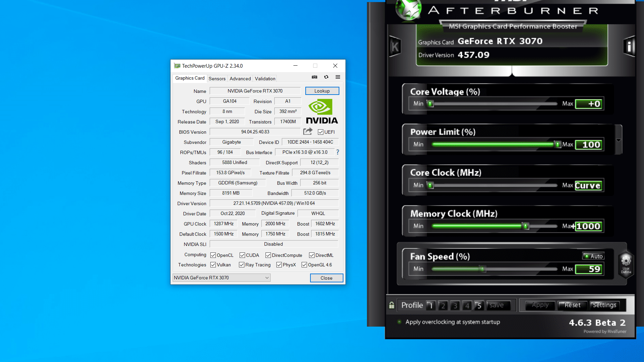The width and height of the screenshot is (644, 362).
Task: Click the Fan Speed slider handle
Action: [482, 269]
